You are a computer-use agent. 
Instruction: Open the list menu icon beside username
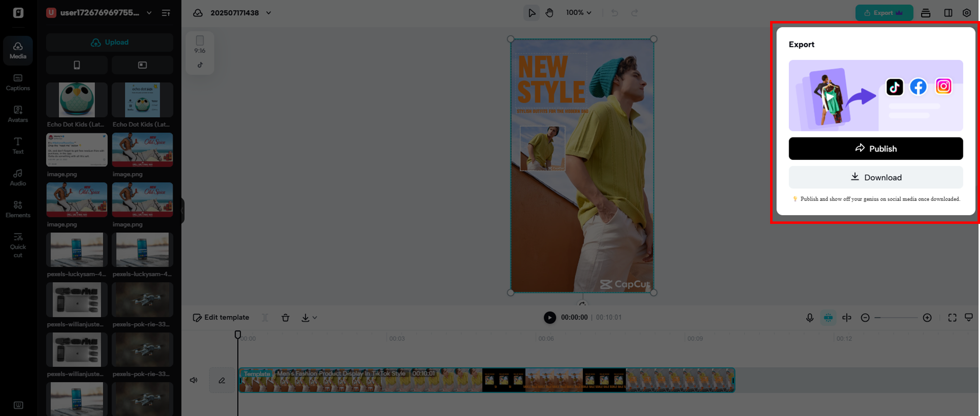tap(166, 13)
